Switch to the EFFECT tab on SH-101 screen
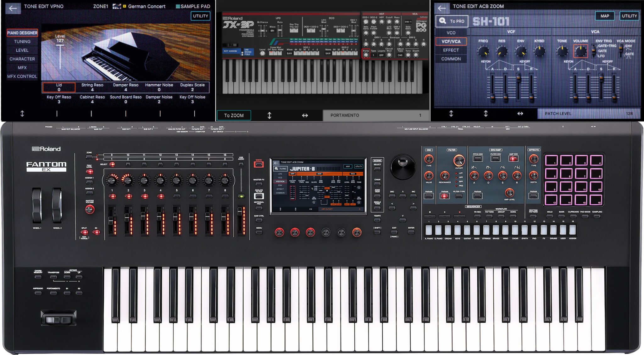 (451, 50)
